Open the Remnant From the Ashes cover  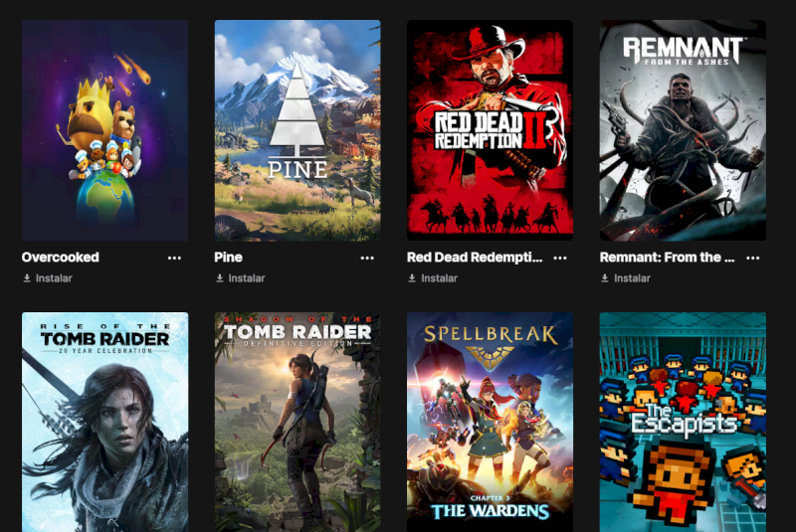click(x=683, y=130)
